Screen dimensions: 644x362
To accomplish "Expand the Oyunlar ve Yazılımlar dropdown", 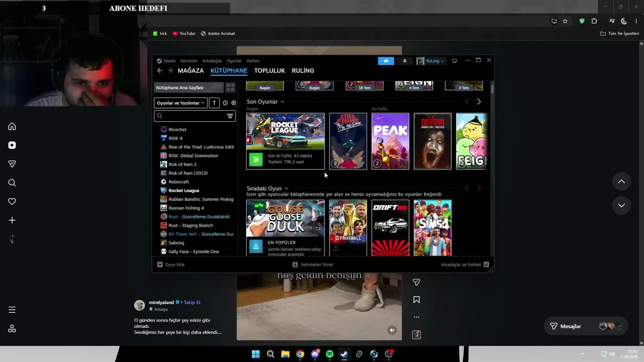I will pyautogui.click(x=181, y=103).
